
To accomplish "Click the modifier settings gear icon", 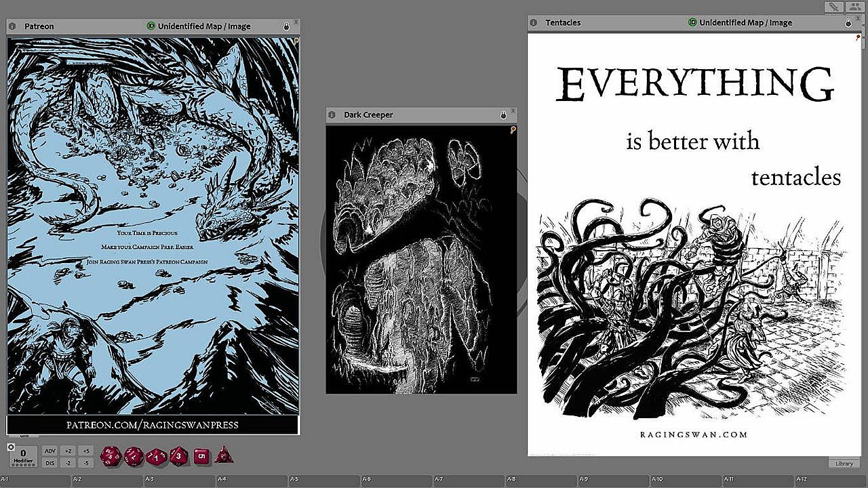I will [x=12, y=447].
